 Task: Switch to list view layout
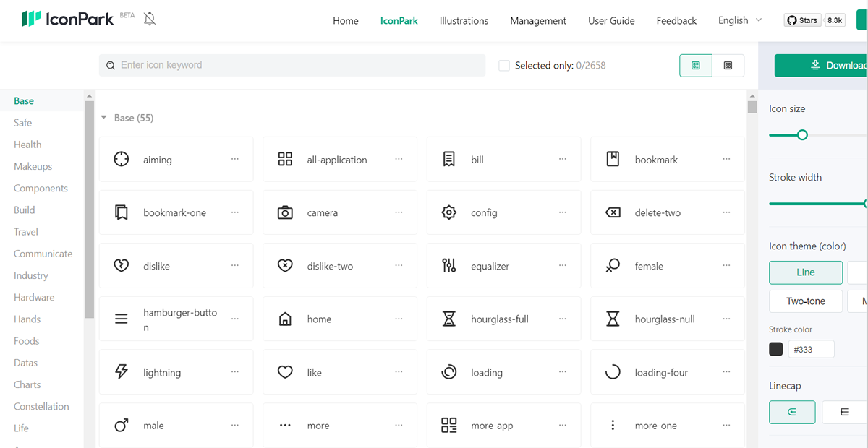(x=696, y=65)
